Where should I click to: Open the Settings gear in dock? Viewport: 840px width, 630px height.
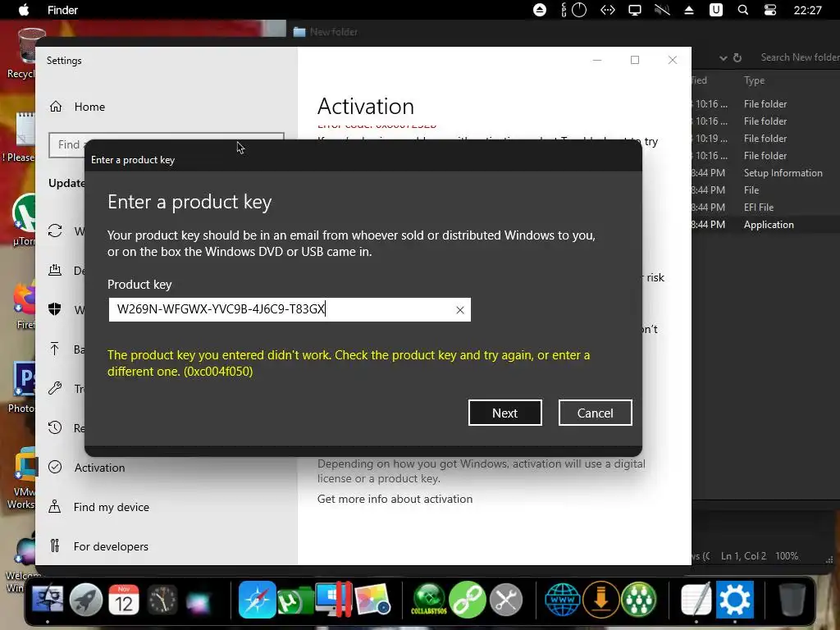pos(734,600)
